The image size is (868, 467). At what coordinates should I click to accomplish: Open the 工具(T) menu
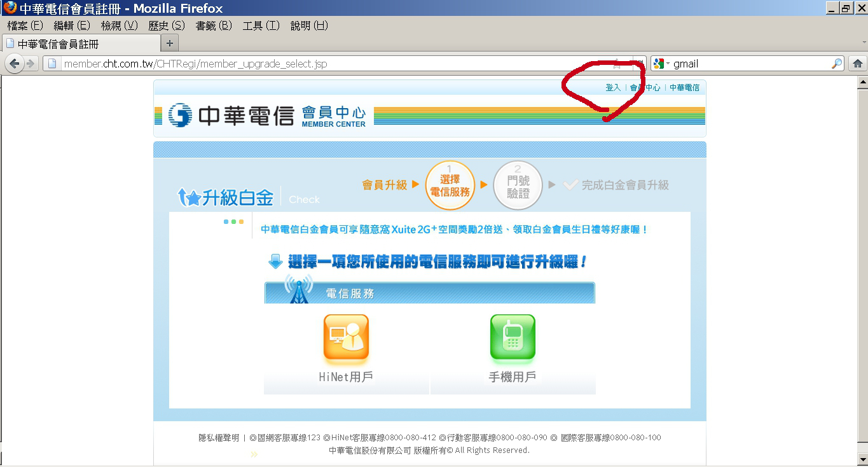261,25
